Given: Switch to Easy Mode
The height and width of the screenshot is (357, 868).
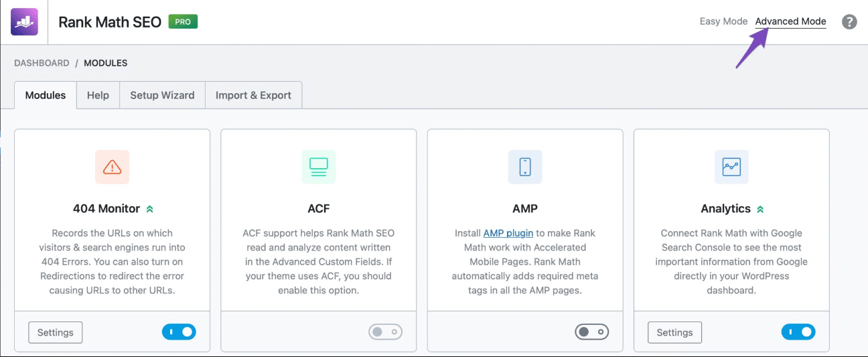Looking at the screenshot, I should (723, 21).
